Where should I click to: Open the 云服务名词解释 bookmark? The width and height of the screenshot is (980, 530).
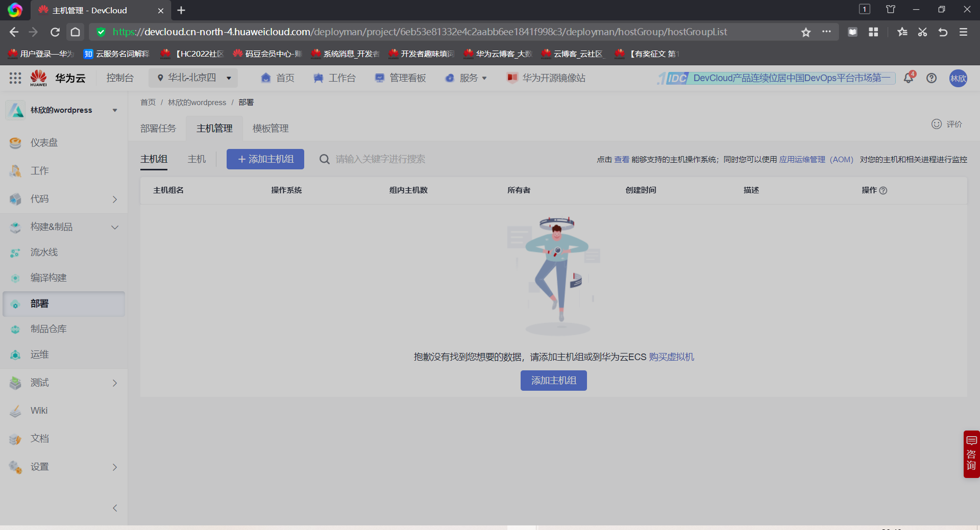coord(117,54)
